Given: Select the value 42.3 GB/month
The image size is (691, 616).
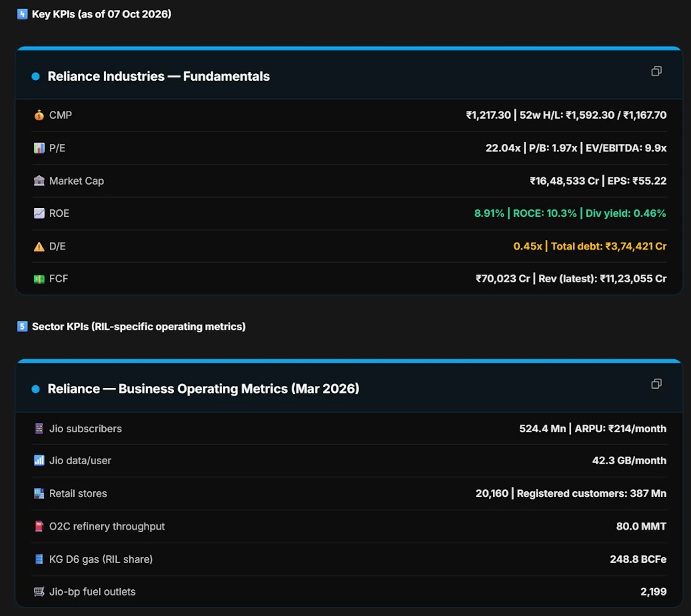Looking at the screenshot, I should click(629, 460).
